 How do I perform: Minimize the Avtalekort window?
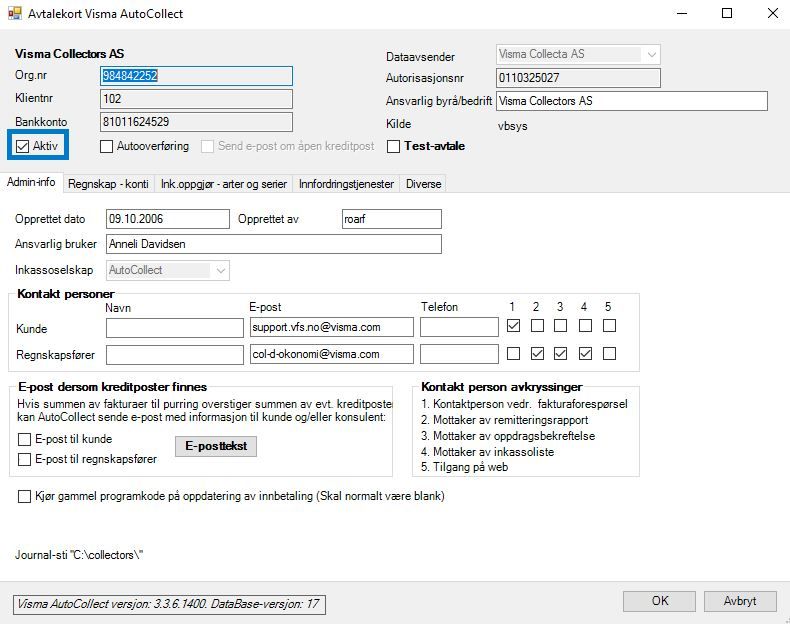[x=682, y=14]
